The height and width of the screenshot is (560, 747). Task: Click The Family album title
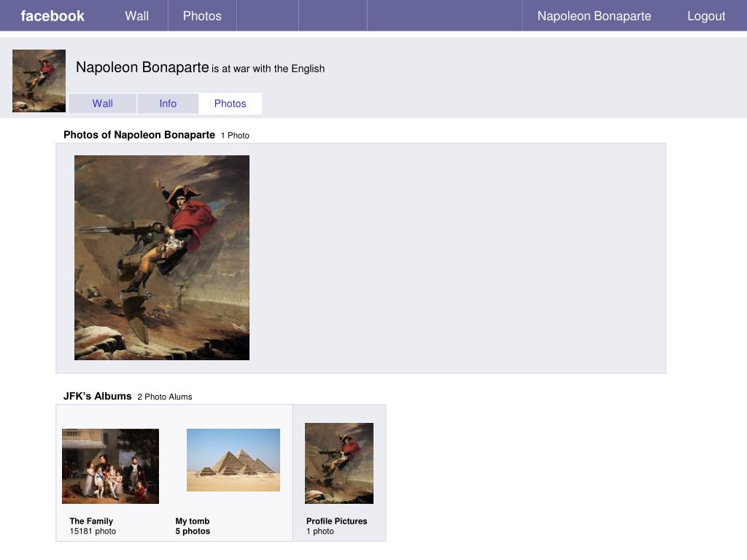tap(91, 521)
